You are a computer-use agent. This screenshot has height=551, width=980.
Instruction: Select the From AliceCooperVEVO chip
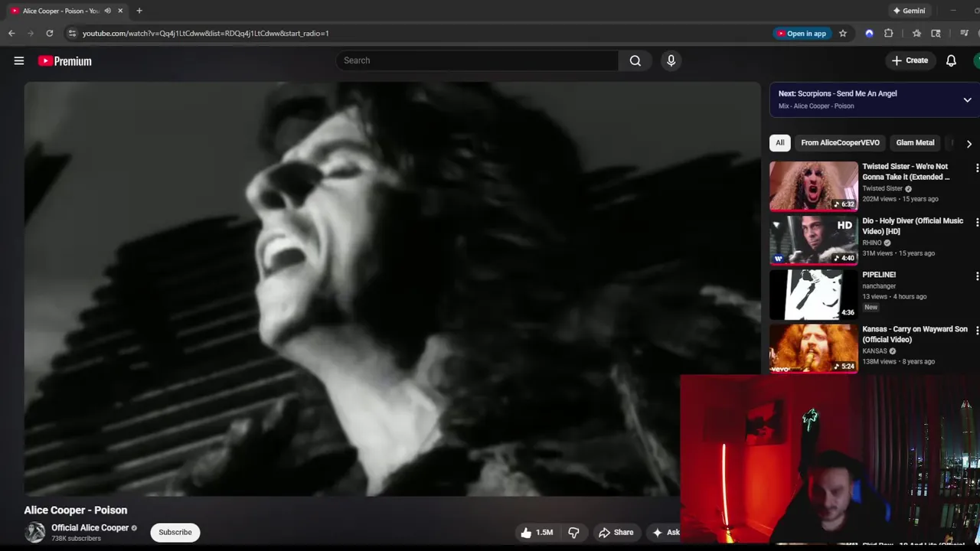coord(840,143)
